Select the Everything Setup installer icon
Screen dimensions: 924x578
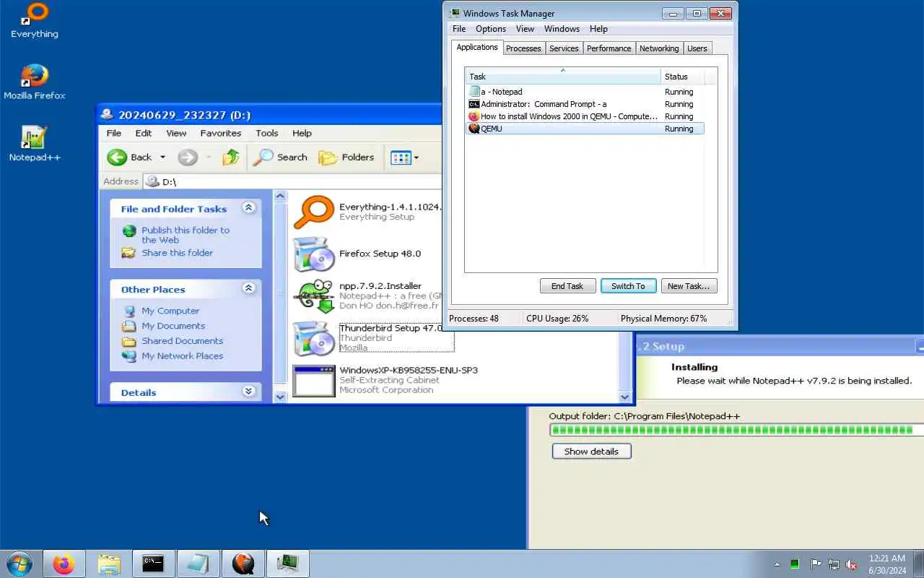coord(313,212)
